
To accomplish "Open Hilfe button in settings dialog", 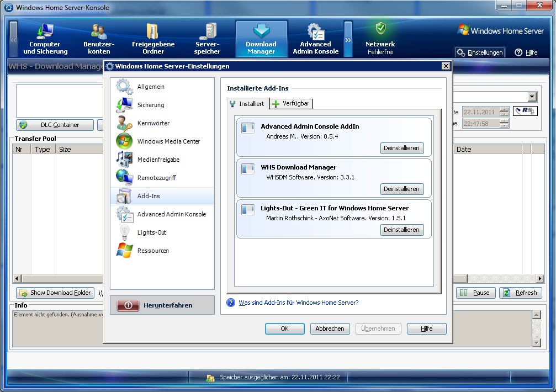I will click(x=427, y=329).
